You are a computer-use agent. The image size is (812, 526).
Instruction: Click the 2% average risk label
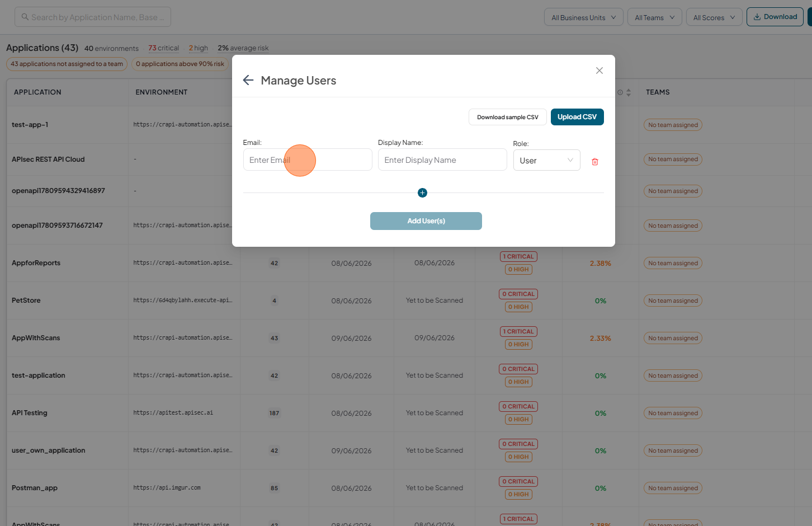pos(243,48)
